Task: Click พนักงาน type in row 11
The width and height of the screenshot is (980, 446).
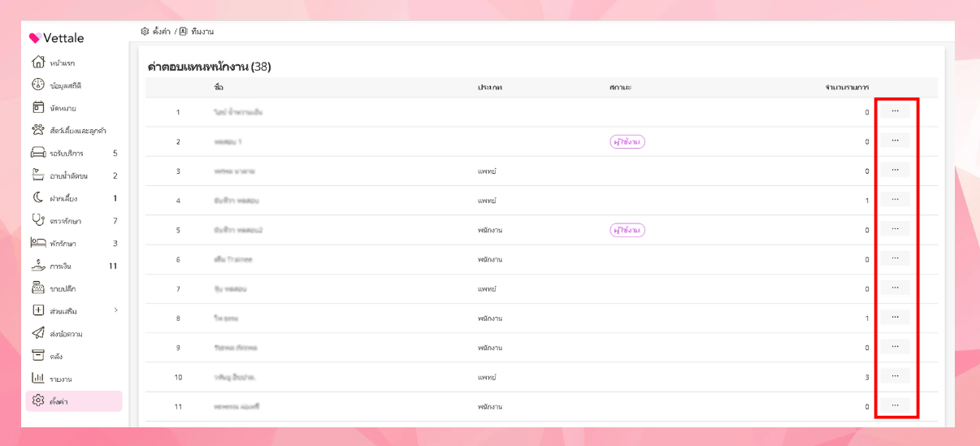Action: (490, 406)
